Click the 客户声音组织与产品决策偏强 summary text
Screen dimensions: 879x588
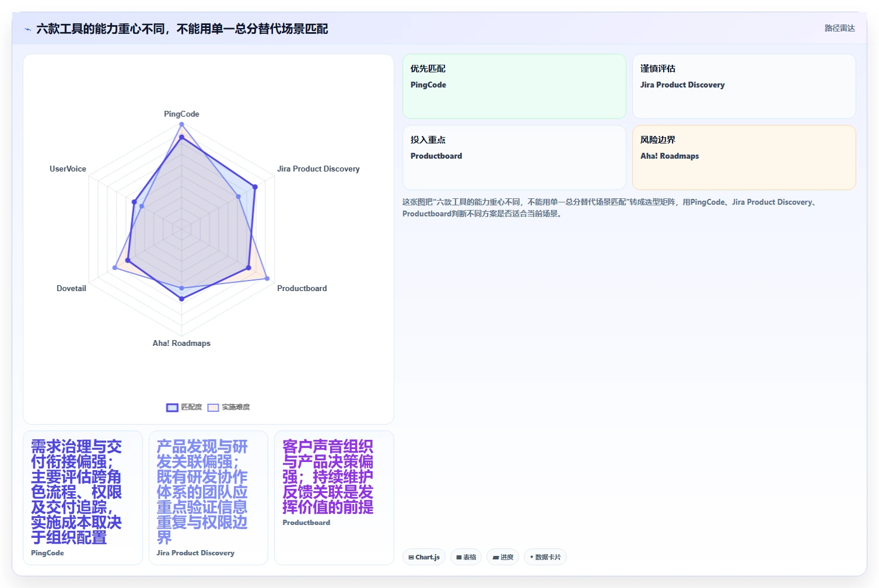coord(328,477)
